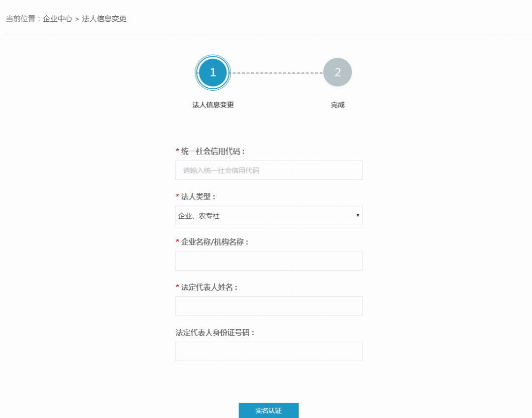
Task: Open the legal entity type selector showing 企业、农专社
Action: click(269, 215)
